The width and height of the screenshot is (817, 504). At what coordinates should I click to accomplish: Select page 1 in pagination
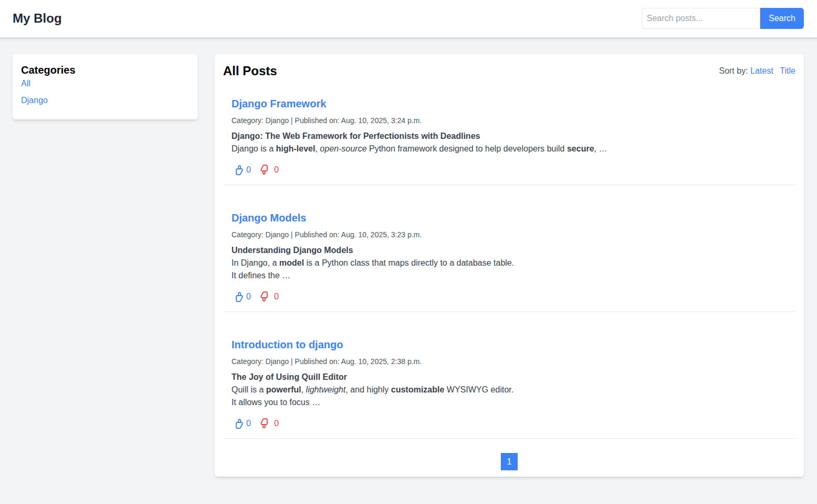[509, 461]
